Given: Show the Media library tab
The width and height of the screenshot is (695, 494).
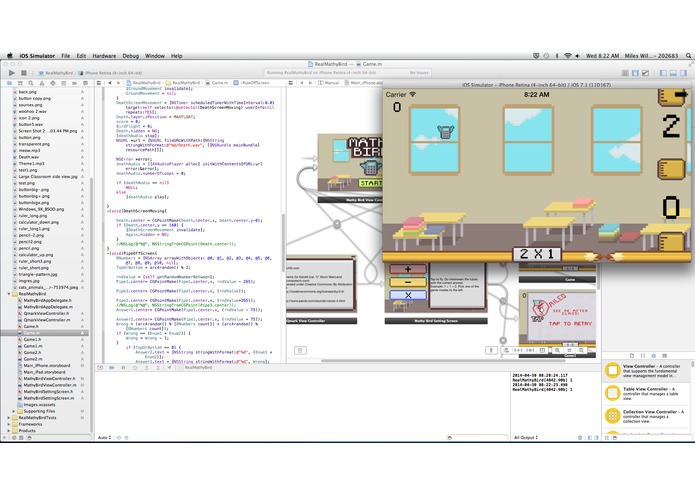Looking at the screenshot, I should pos(664,355).
